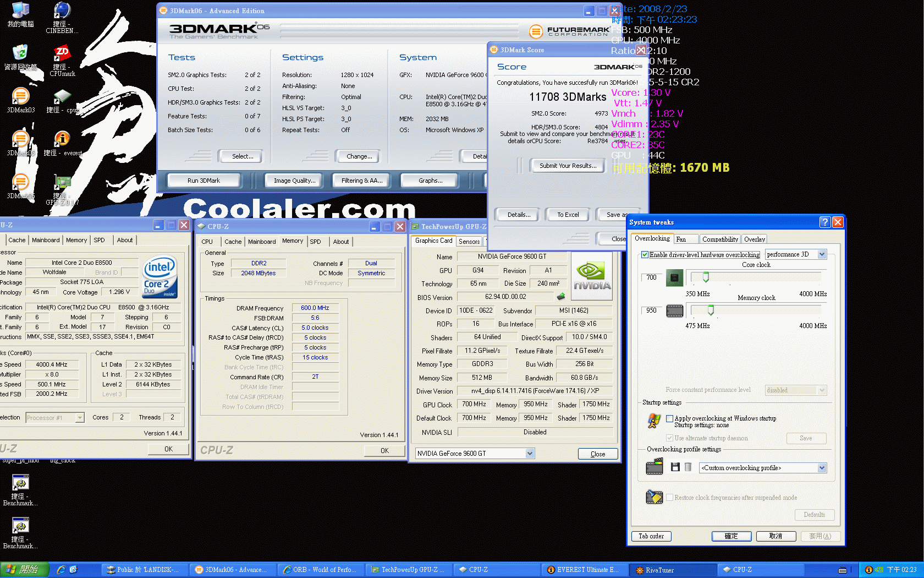Click the Graphs... button
This screenshot has height=578, width=924.
430,181
